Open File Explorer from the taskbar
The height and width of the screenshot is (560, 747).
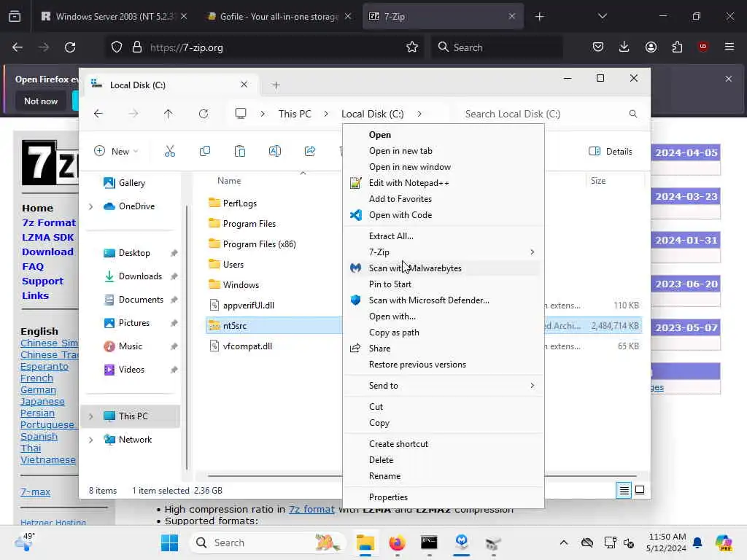coord(365,542)
